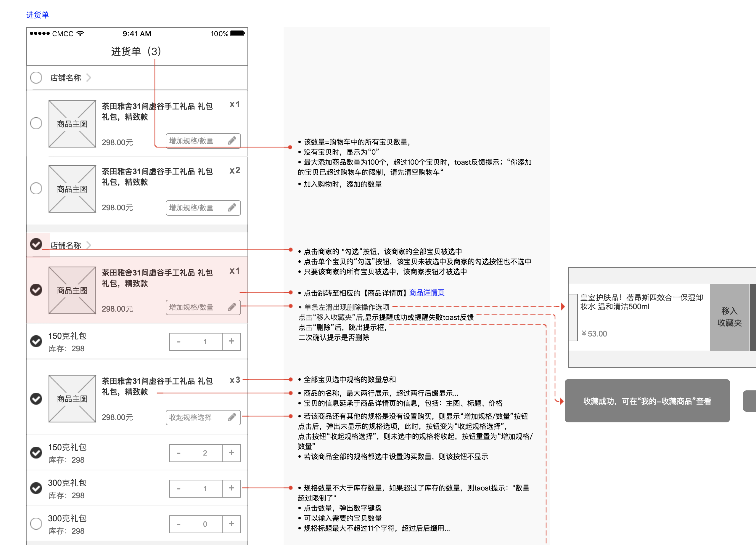Click the quantity field showing 0

[205, 524]
